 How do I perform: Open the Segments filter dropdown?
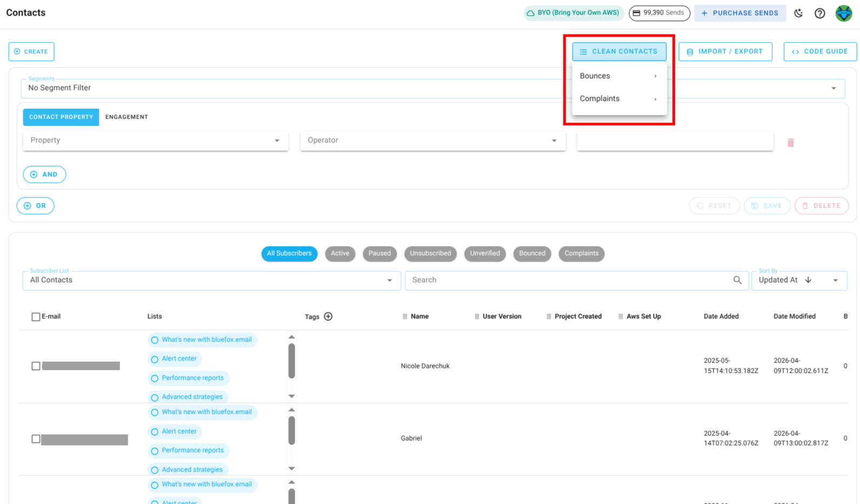433,88
